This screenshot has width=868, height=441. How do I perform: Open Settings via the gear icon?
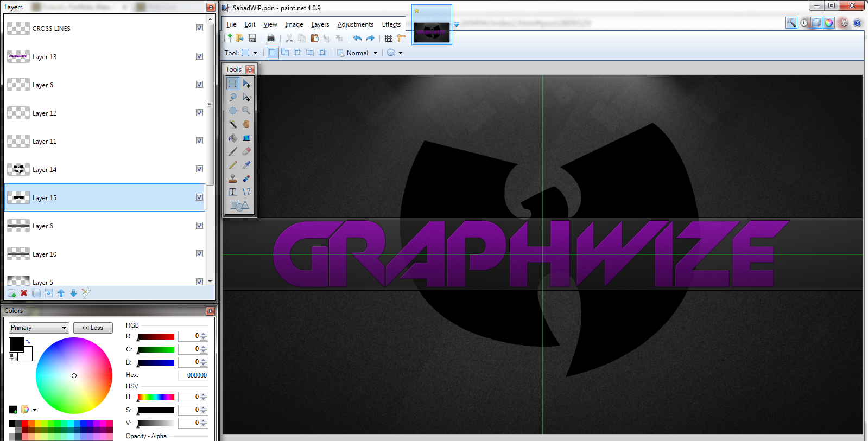844,23
